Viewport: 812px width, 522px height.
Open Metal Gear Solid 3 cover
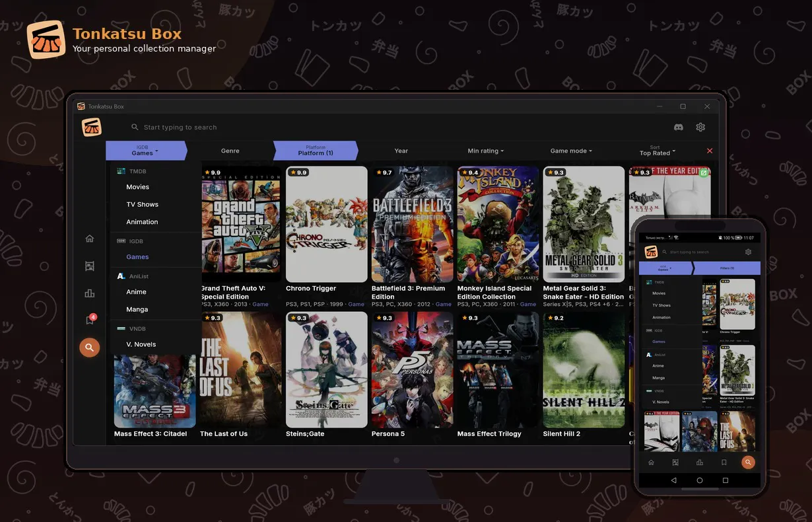point(584,224)
